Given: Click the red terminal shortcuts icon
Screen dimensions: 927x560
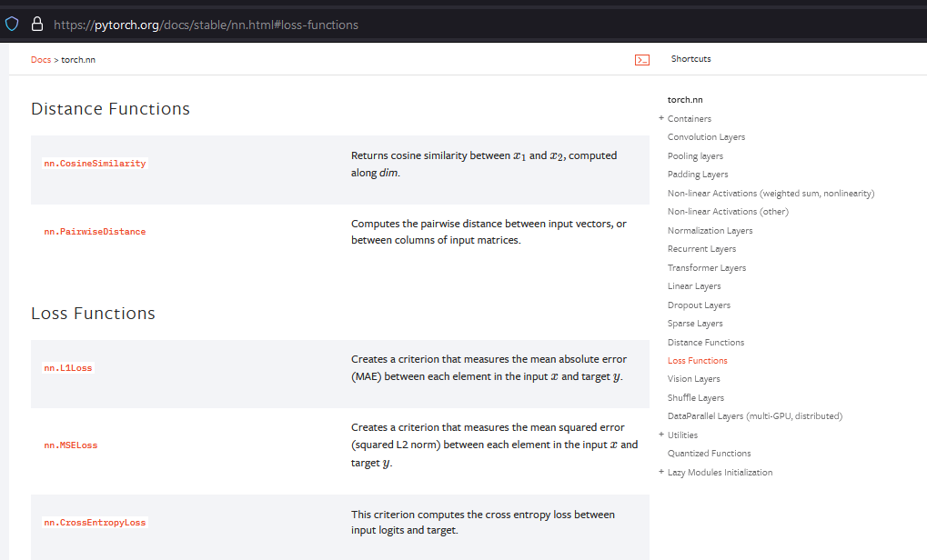Looking at the screenshot, I should pyautogui.click(x=641, y=60).
